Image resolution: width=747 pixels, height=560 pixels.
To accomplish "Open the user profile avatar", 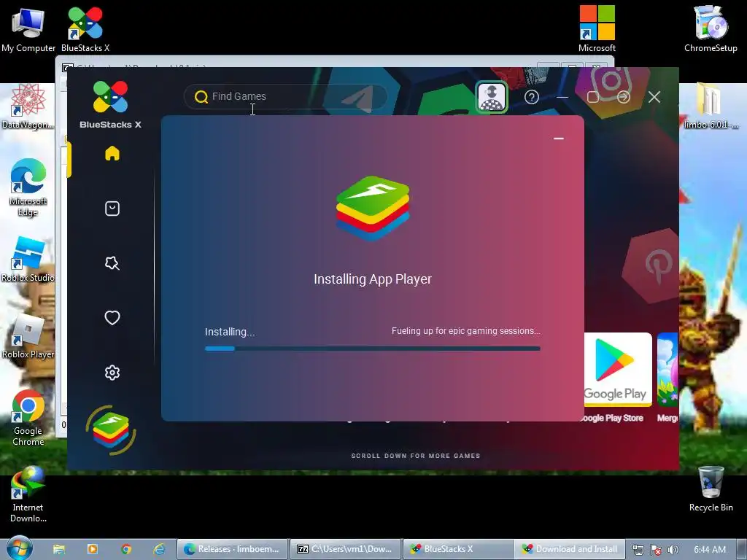I will (492, 97).
